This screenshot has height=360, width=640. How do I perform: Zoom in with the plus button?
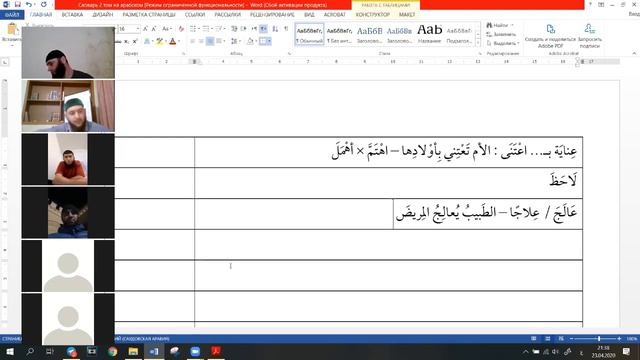619,339
